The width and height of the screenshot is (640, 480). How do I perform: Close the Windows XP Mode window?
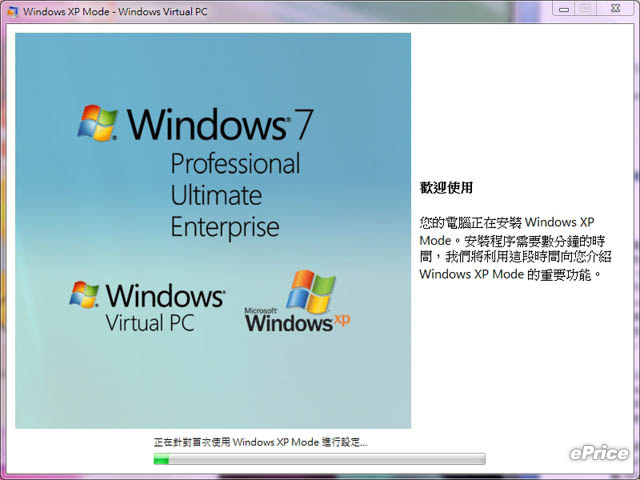coord(616,9)
